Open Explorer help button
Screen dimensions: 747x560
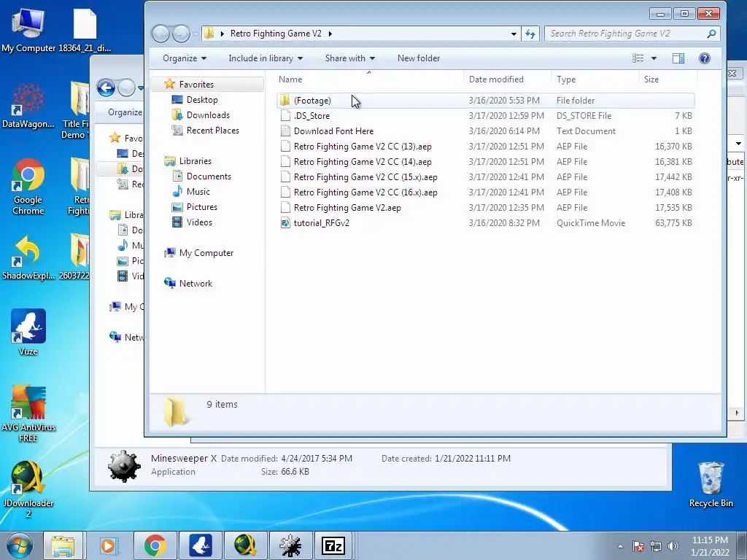point(705,58)
